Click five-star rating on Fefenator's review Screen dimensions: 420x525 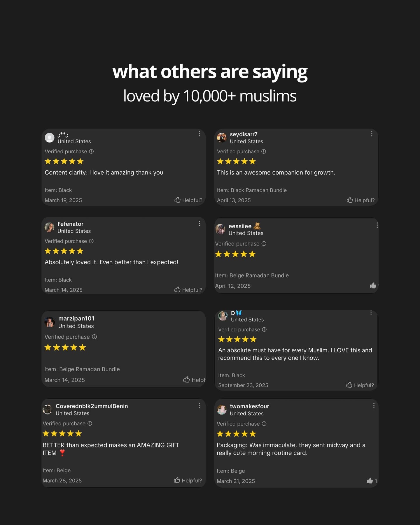(x=64, y=251)
